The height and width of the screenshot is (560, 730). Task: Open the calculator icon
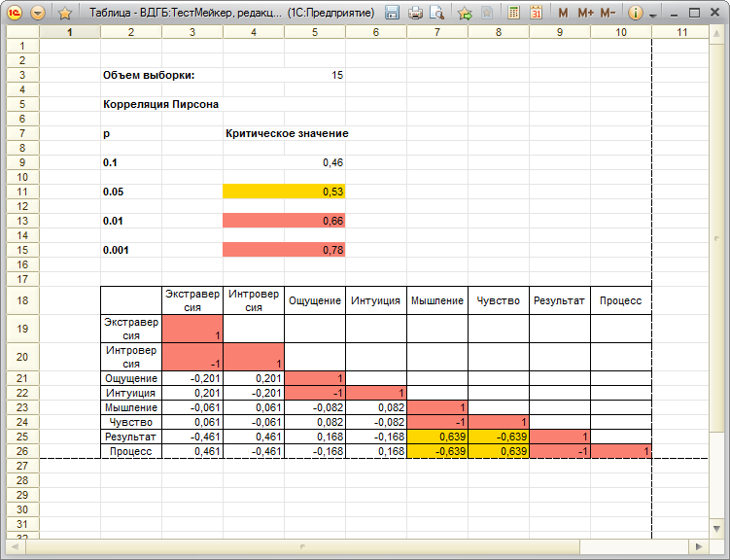point(513,13)
